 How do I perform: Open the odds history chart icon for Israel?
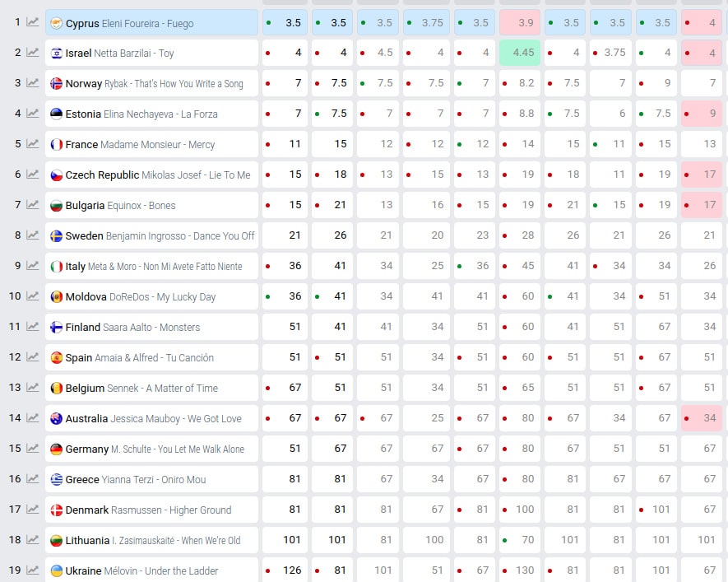click(33, 53)
